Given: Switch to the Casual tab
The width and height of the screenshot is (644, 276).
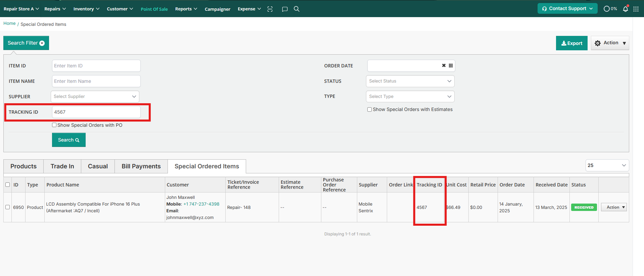Looking at the screenshot, I should [98, 166].
